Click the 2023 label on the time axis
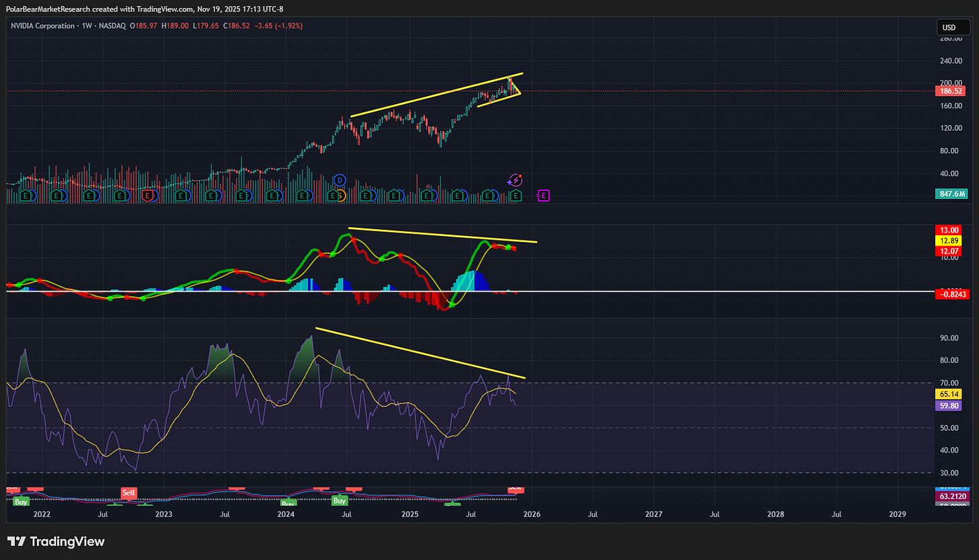 pyautogui.click(x=163, y=514)
